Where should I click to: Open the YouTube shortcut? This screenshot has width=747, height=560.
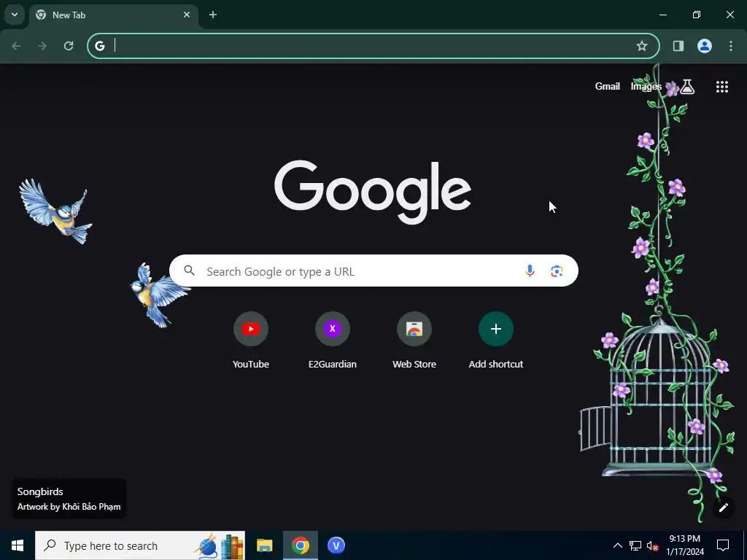click(x=251, y=341)
